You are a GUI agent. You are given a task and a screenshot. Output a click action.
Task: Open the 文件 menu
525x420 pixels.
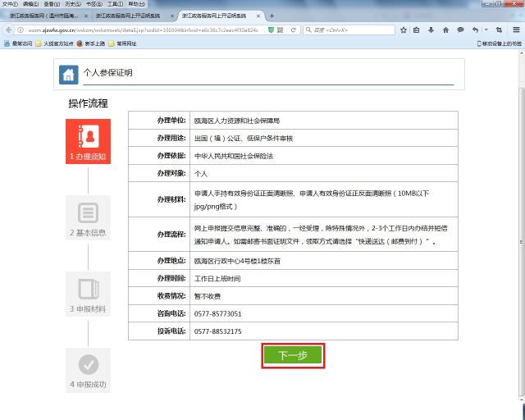pyautogui.click(x=10, y=4)
